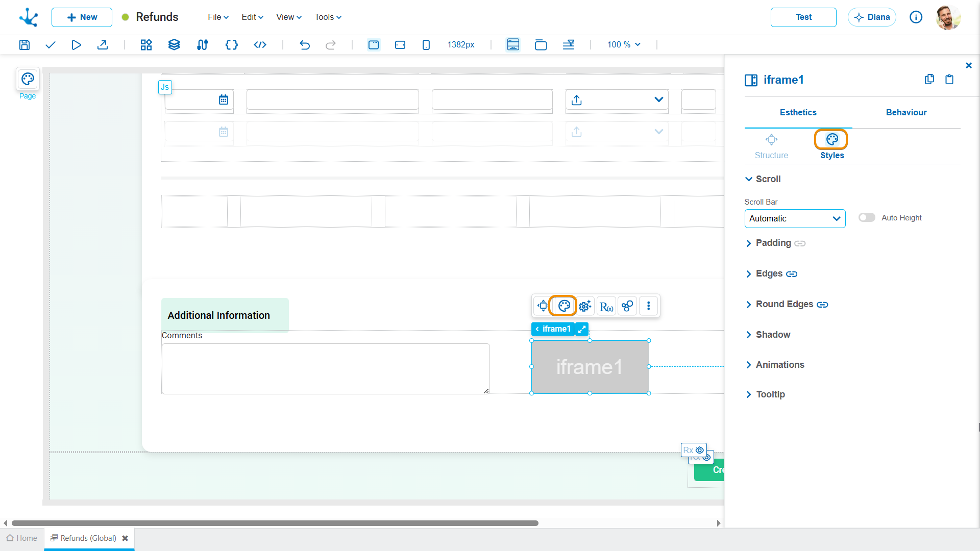
Task: Click the Save icon in toolbar
Action: click(24, 45)
